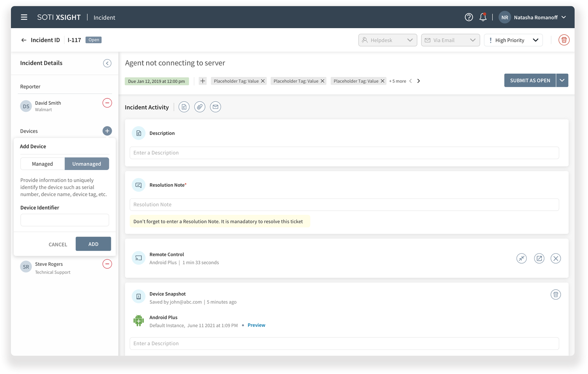Open Remote Control in new window
The height and width of the screenshot is (374, 588).
(539, 258)
